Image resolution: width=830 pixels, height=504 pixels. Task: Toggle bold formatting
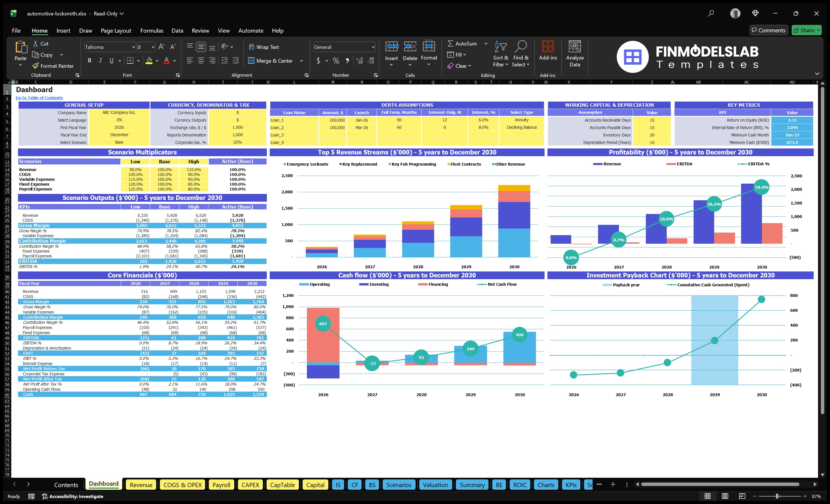89,60
